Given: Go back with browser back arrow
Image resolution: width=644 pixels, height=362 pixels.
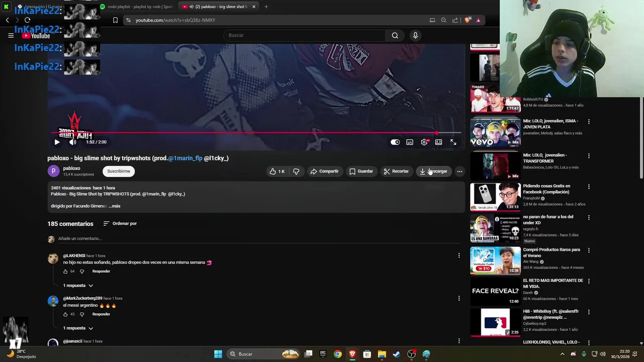Looking at the screenshot, I should [x=7, y=20].
